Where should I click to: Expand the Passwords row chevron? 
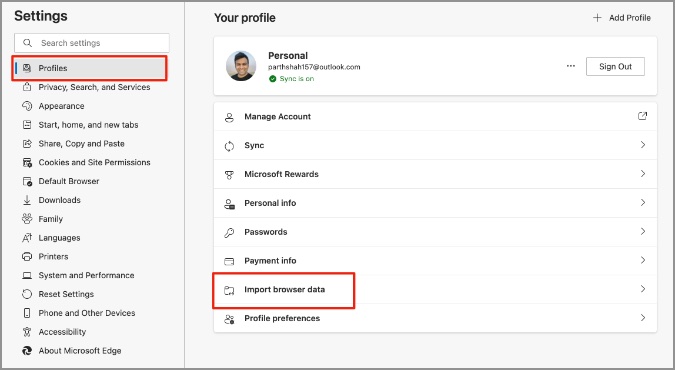pyautogui.click(x=643, y=231)
